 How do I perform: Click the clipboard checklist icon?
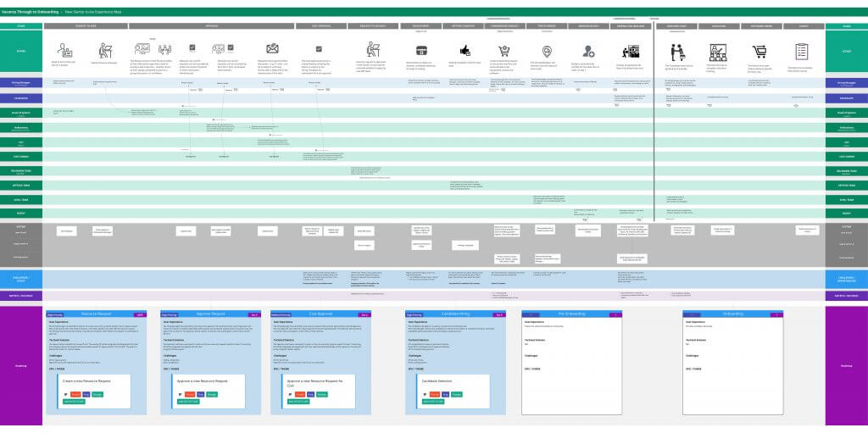coord(802,52)
